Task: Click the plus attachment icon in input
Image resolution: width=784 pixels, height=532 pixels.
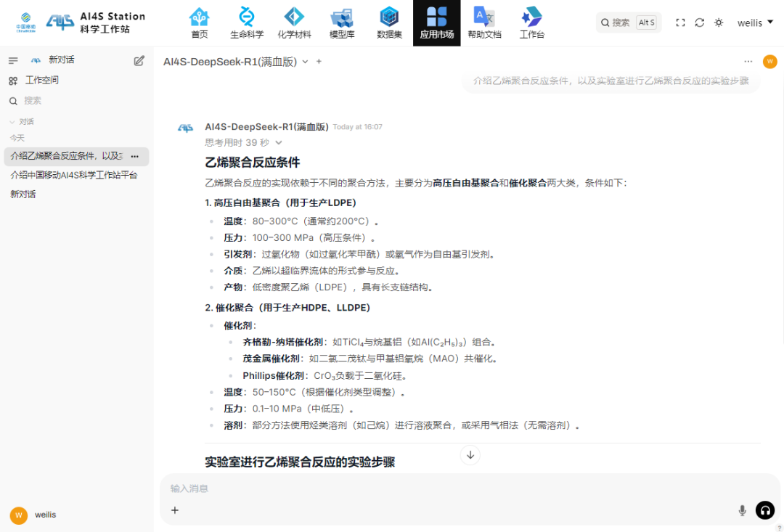Action: click(x=174, y=510)
